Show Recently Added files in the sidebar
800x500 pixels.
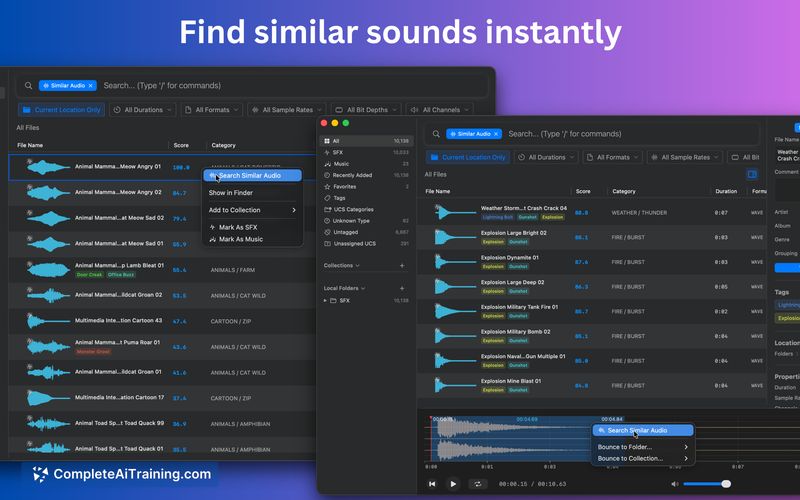tap(366, 175)
